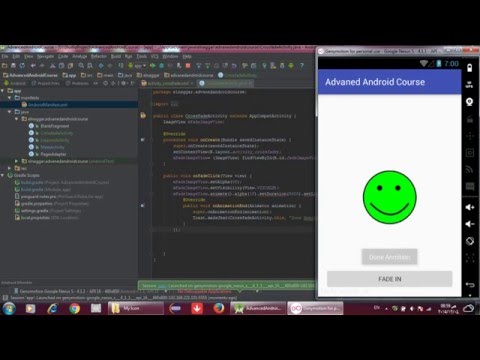Collapse the main package node

17,119
